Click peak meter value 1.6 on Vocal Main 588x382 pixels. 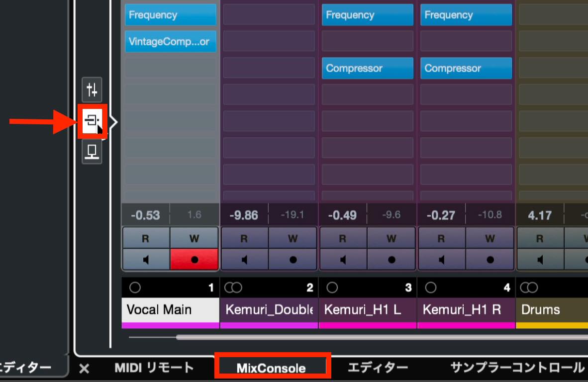click(x=194, y=215)
